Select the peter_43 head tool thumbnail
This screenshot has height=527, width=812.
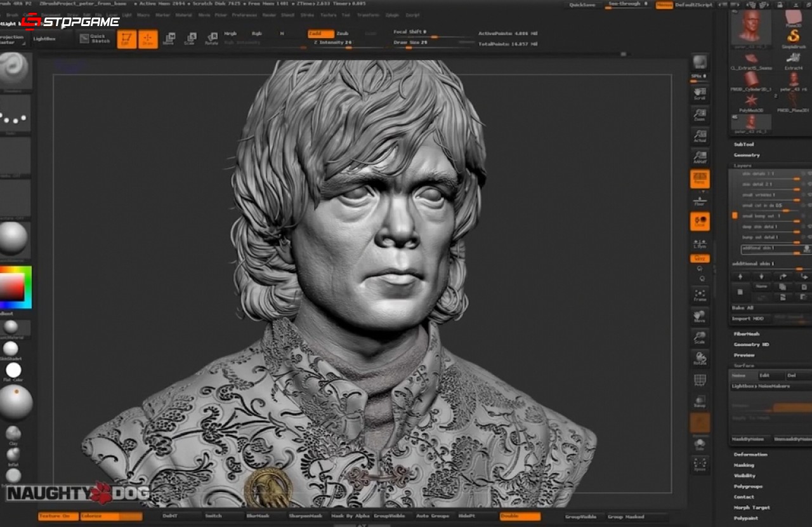(750, 27)
